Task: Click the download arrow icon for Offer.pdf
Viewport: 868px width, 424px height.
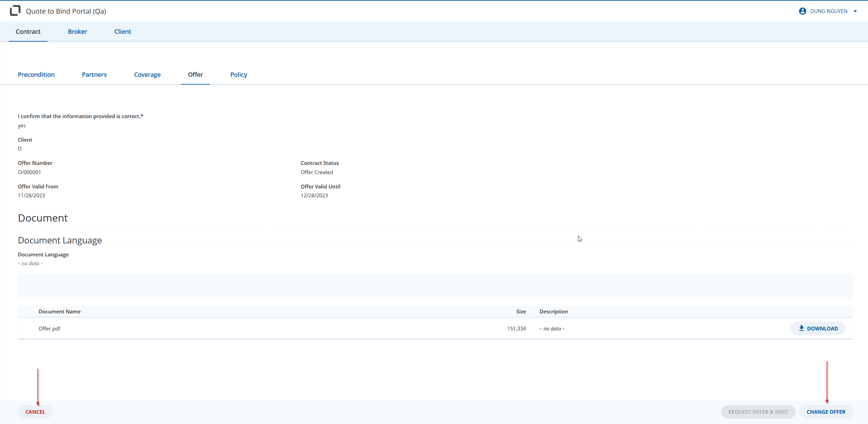Action: pos(801,328)
